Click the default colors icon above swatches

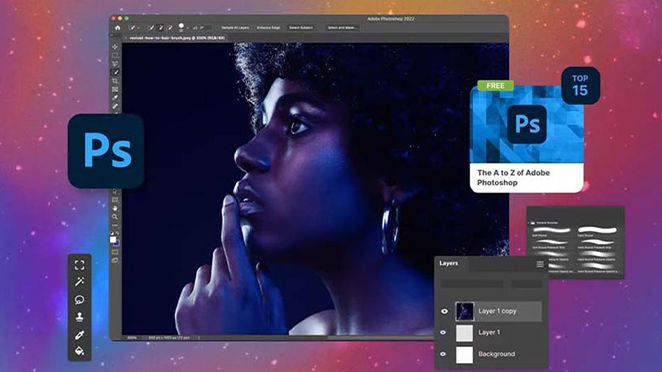(x=112, y=233)
